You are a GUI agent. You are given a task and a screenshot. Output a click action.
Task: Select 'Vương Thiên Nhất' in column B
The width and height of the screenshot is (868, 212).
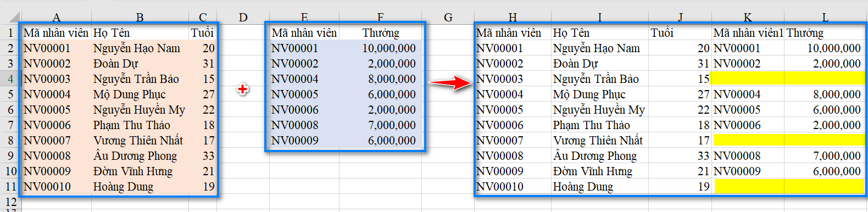coord(138,141)
